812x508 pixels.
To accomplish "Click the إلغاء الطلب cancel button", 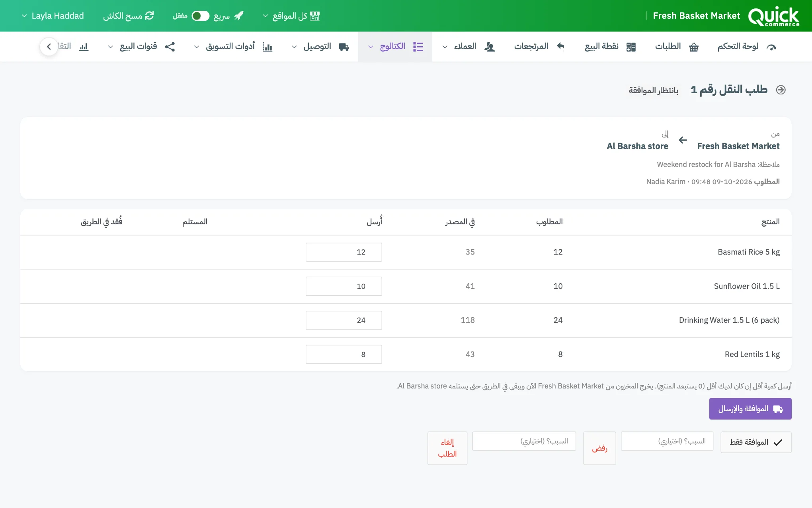I will pyautogui.click(x=447, y=448).
